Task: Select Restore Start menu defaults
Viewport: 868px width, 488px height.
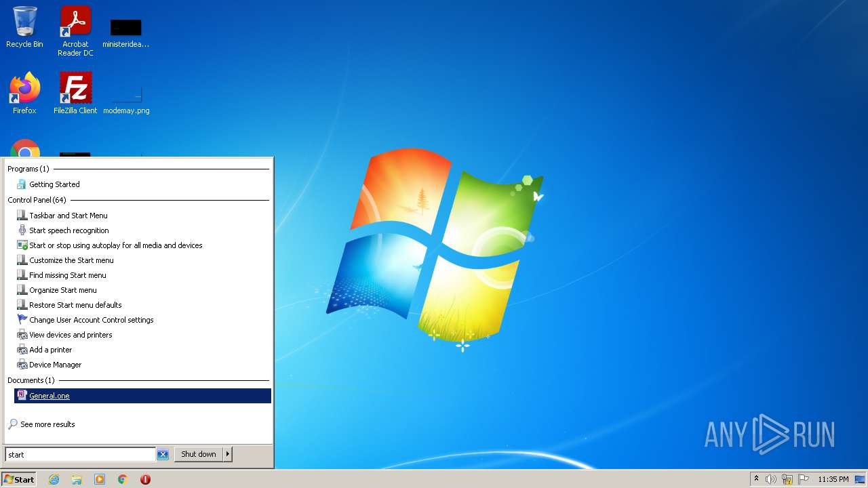Action: (x=143, y=305)
